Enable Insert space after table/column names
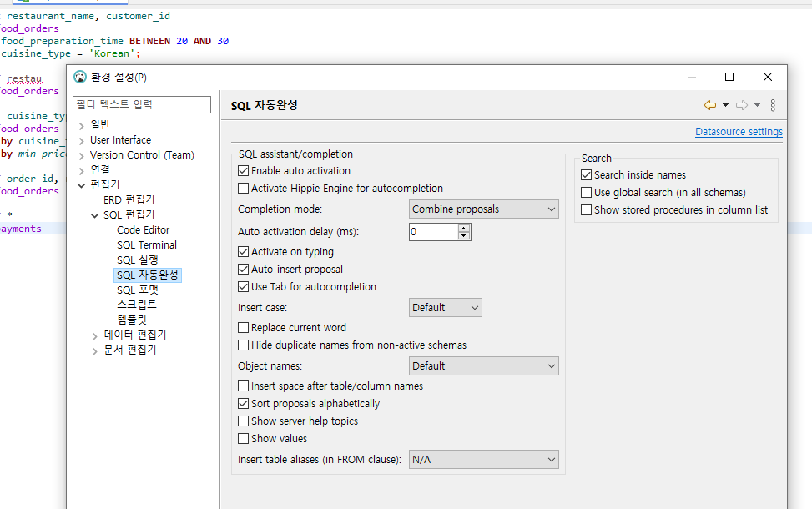The image size is (812, 509). pos(243,386)
